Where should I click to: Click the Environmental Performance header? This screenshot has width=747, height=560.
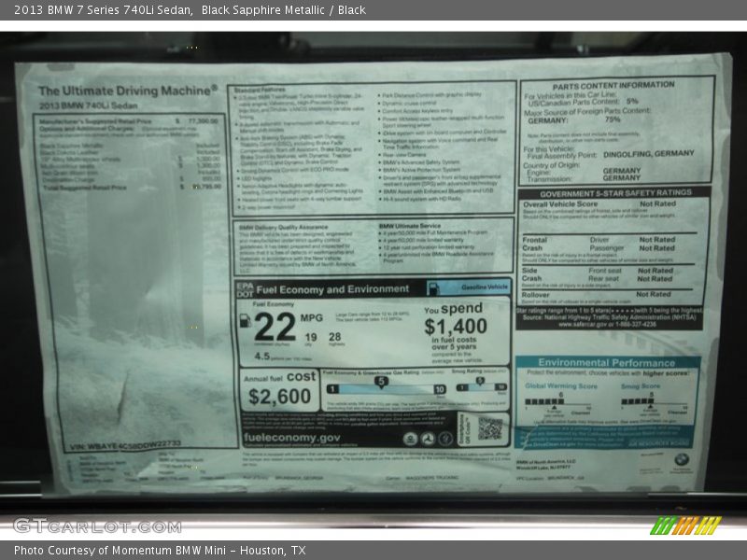click(x=605, y=362)
